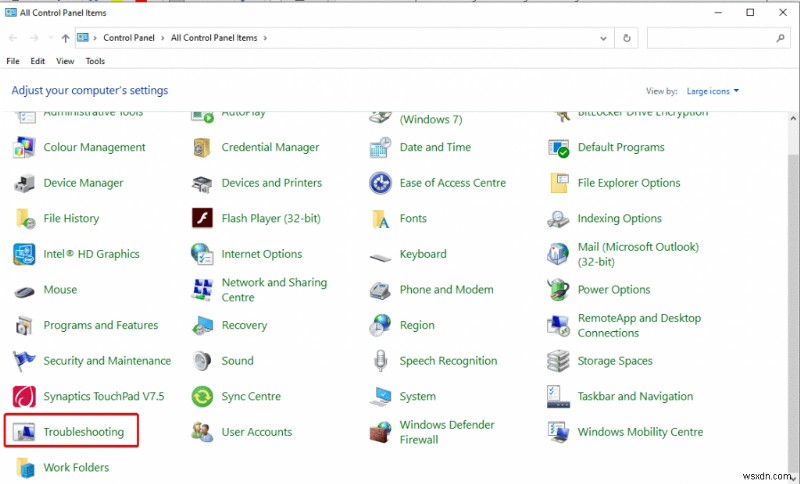Launch the Device Manager icon

pos(24,183)
